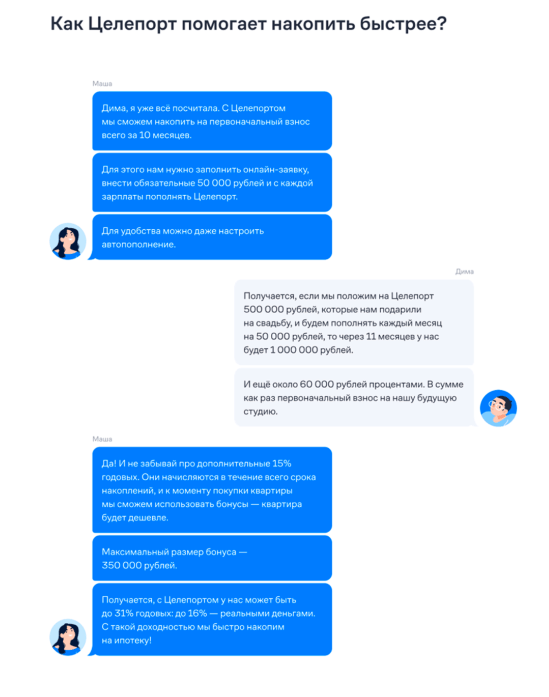Viewport: 549px width, 697px height.
Task: Click the heading 'Как Целепорт помогает накопить быстрее?'
Action: (x=248, y=24)
